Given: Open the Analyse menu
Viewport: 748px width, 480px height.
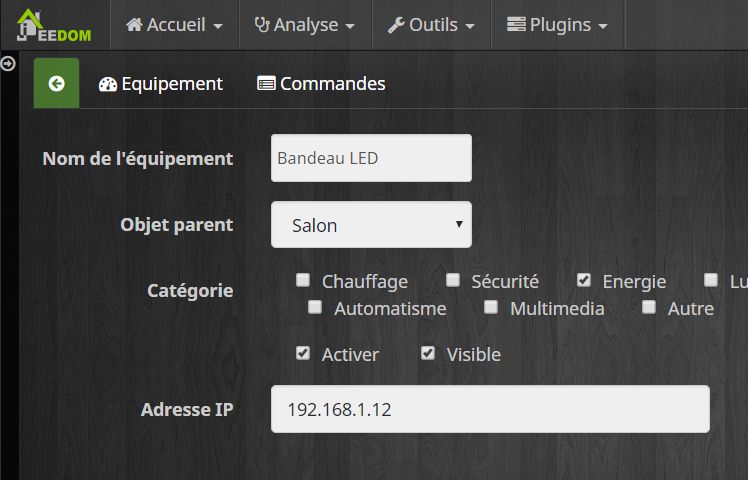Looking at the screenshot, I should 305,25.
